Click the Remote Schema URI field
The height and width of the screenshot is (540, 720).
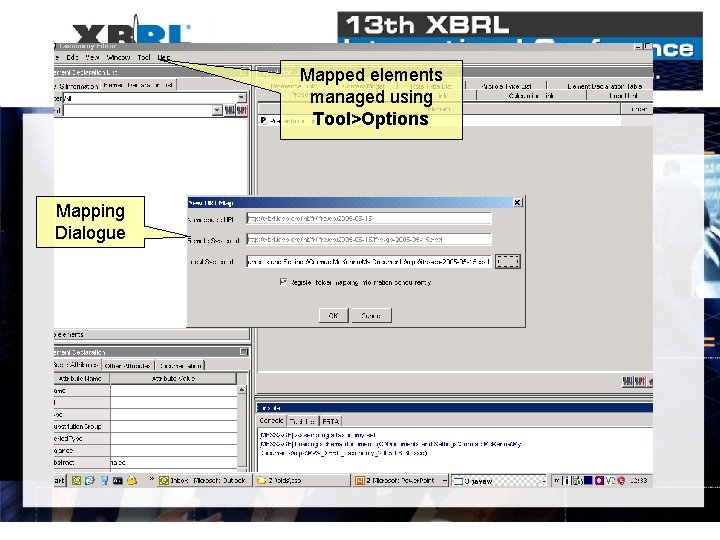tap(369, 239)
